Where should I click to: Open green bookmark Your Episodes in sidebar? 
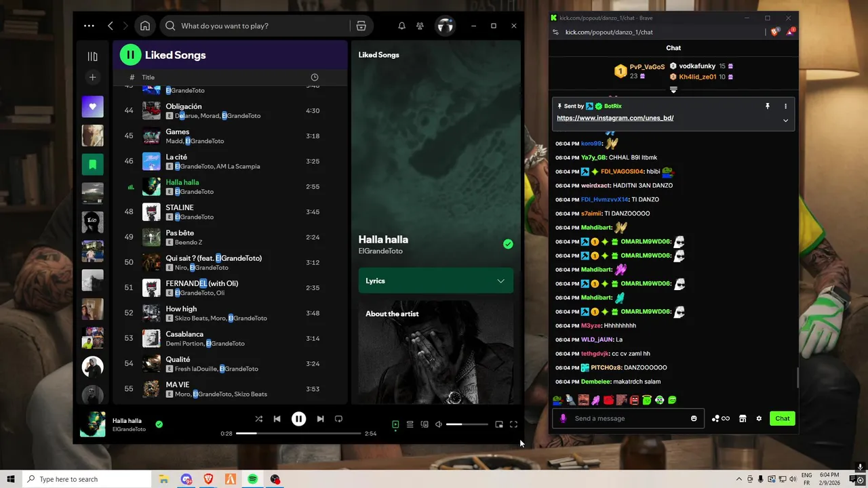(93, 164)
